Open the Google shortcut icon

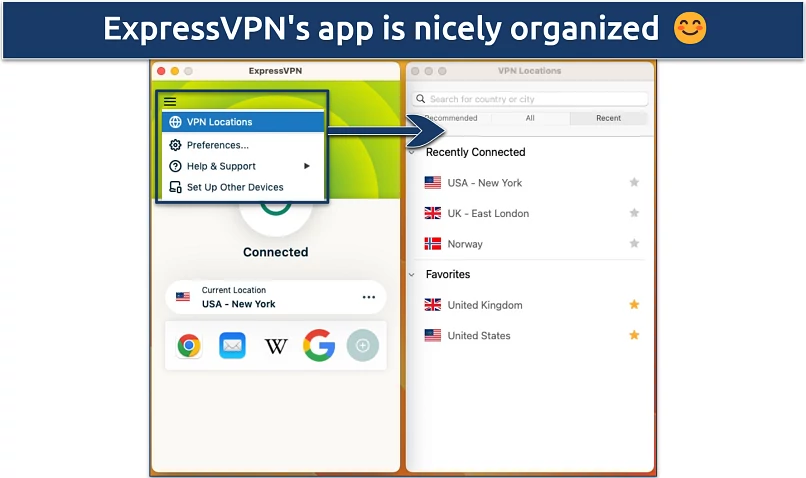click(319, 345)
